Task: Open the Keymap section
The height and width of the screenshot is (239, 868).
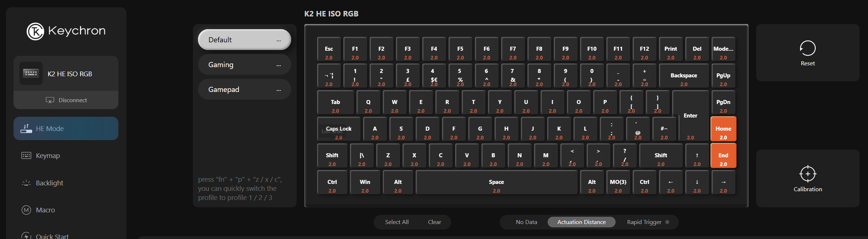Action: click(x=48, y=155)
